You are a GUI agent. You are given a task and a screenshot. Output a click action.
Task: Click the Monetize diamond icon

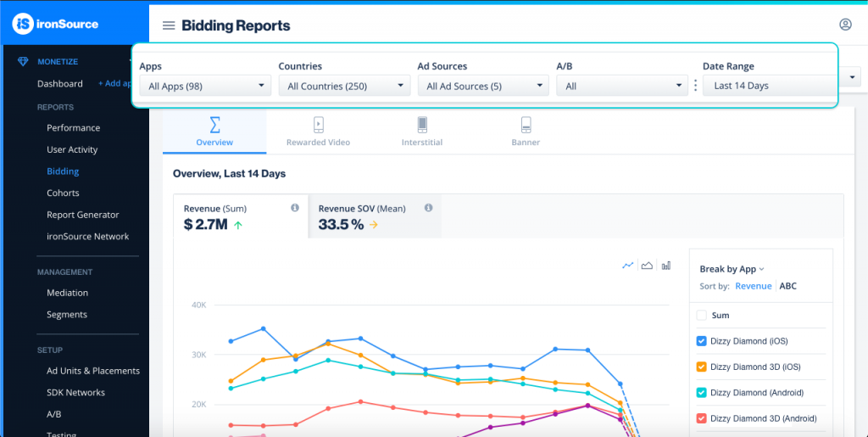[x=23, y=61]
